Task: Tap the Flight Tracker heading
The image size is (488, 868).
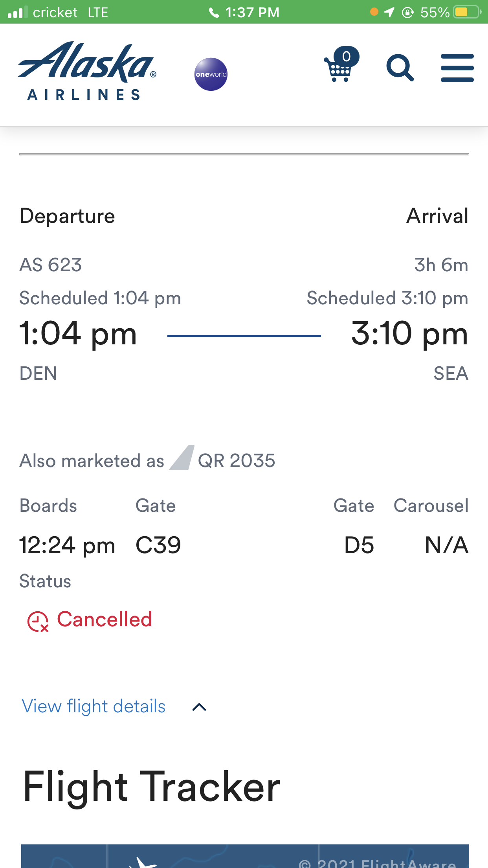Action: 151,787
